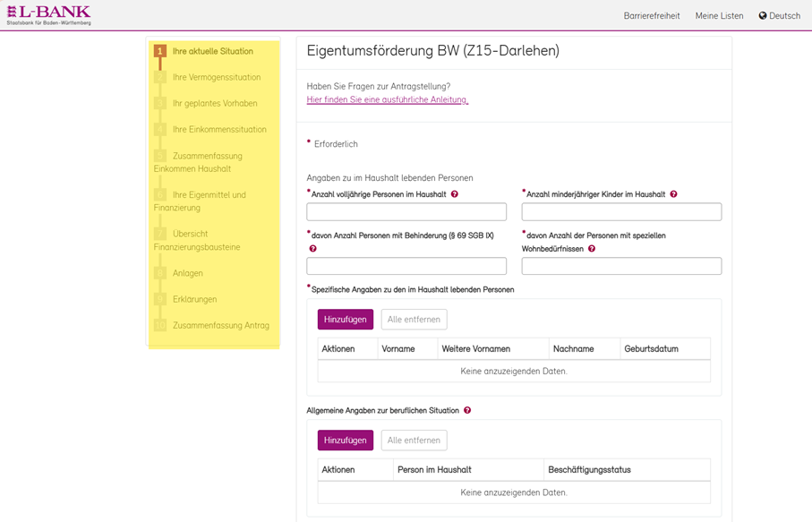Click the Personen mit Behinderung input field

coord(406,267)
